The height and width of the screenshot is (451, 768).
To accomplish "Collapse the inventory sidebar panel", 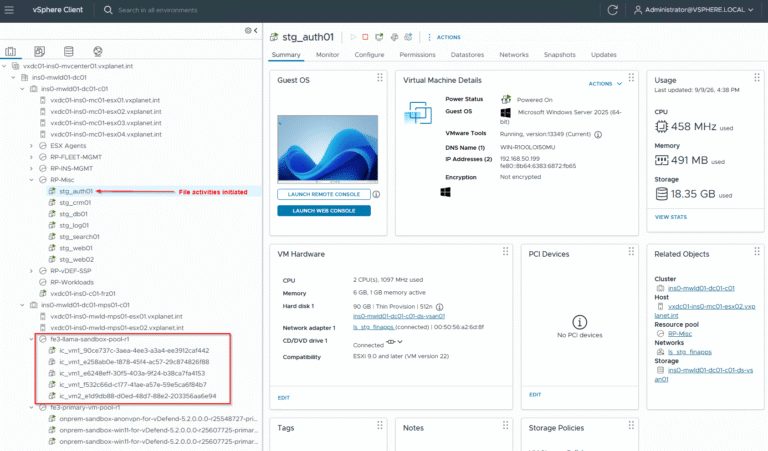I will pyautogui.click(x=256, y=30).
